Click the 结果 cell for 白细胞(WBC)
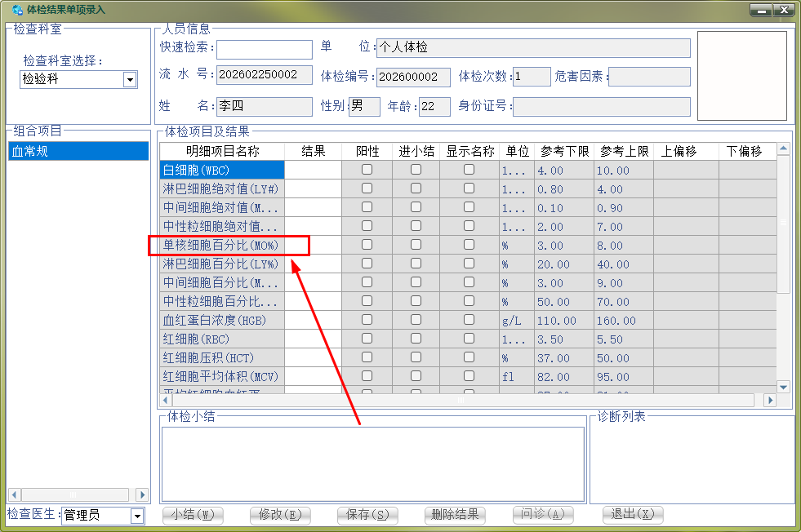Viewport: 801px width, 532px height. pyautogui.click(x=313, y=170)
